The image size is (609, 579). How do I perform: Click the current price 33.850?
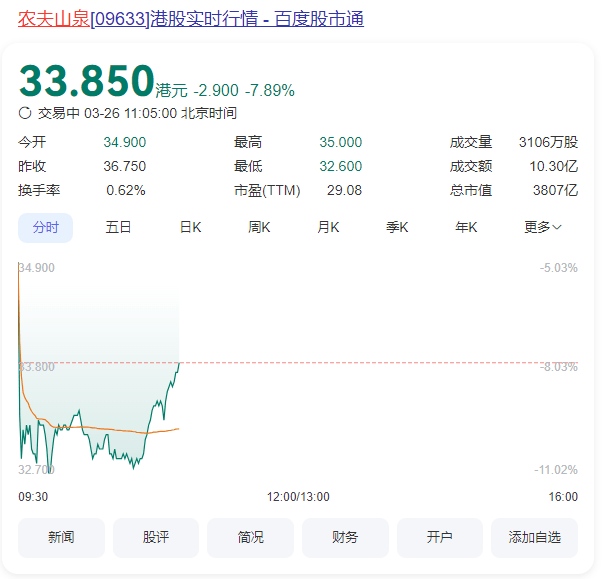click(87, 82)
